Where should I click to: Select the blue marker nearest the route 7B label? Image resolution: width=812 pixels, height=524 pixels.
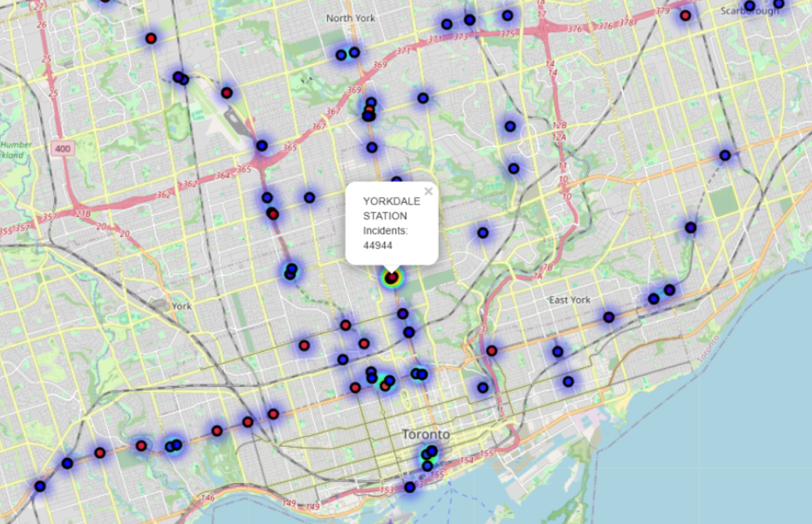pos(483,233)
